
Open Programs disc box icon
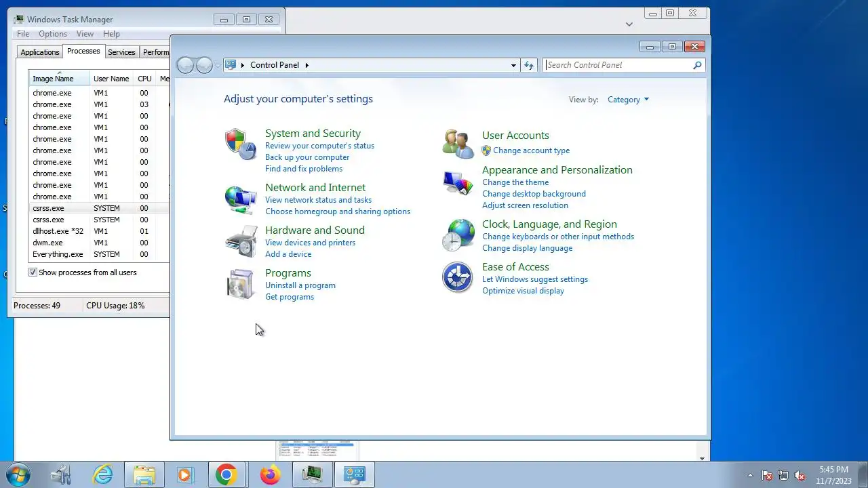(241, 284)
